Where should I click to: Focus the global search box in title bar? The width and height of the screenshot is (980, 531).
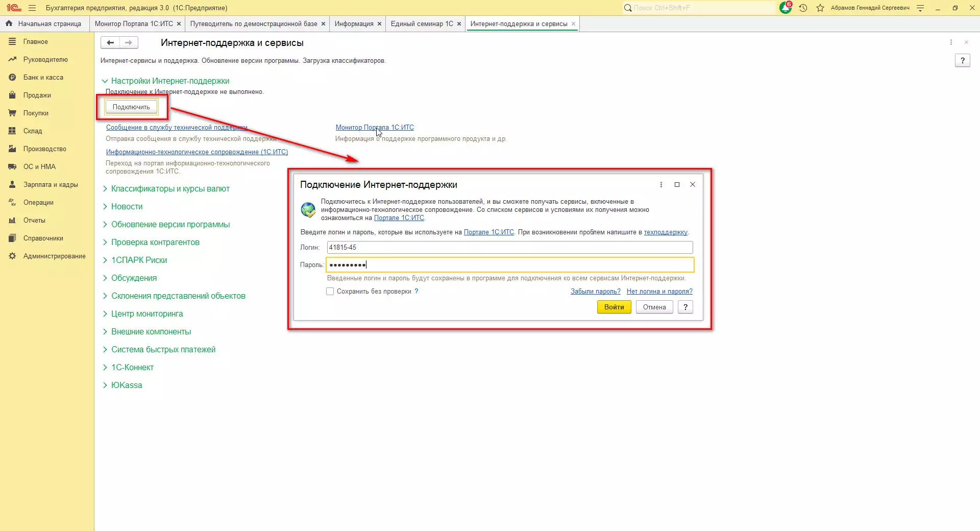[698, 8]
